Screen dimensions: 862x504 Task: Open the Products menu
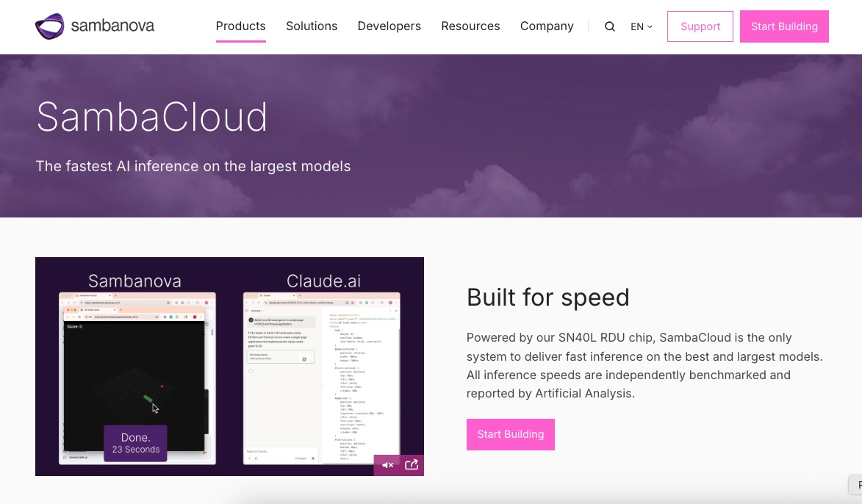(x=241, y=26)
